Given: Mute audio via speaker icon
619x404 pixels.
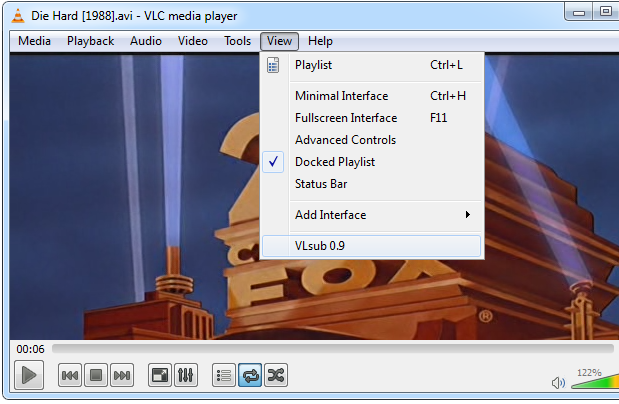Looking at the screenshot, I should pyautogui.click(x=558, y=382).
